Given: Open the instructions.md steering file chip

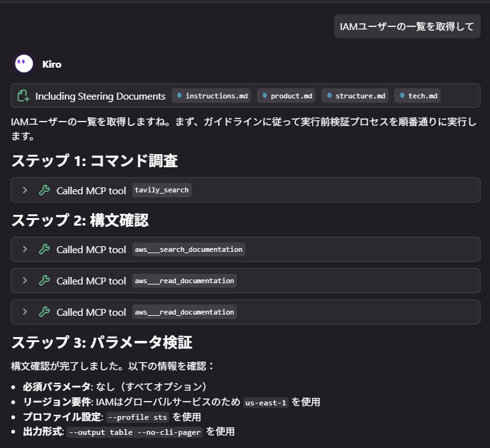Looking at the screenshot, I should pos(211,96).
